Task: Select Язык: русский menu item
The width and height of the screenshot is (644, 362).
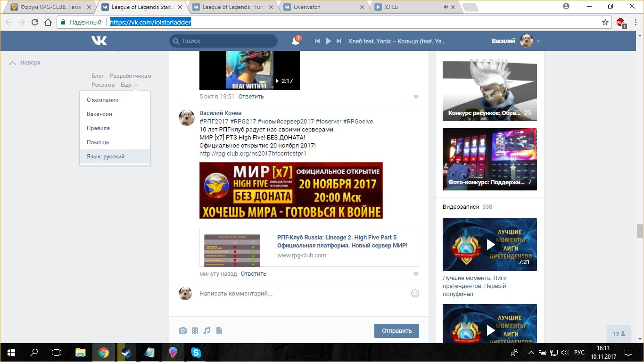Action: [115, 156]
